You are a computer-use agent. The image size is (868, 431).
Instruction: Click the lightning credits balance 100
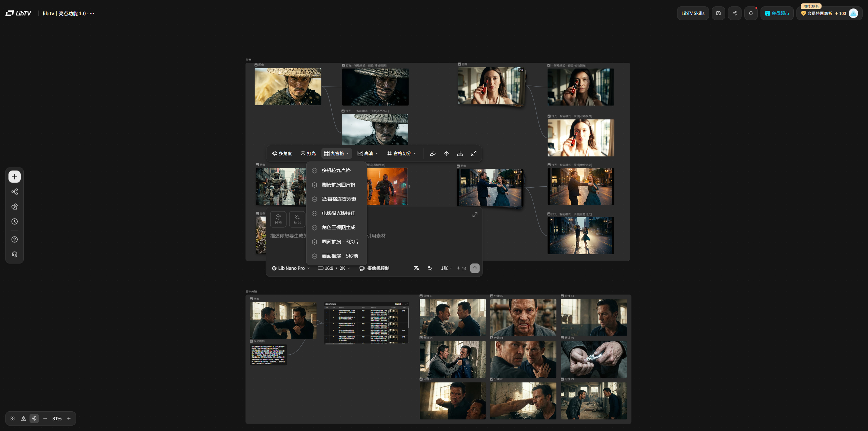click(840, 14)
